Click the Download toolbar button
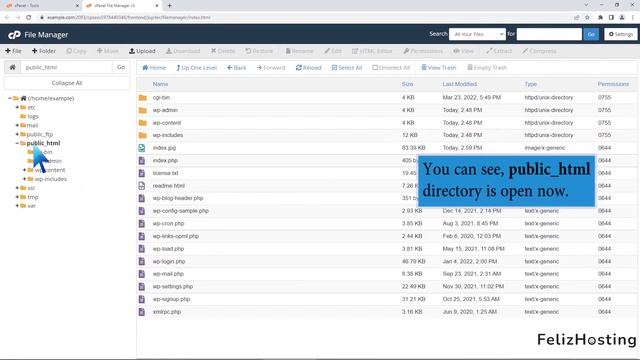Image resolution: width=640 pixels, height=360 pixels. pyautogui.click(x=183, y=51)
